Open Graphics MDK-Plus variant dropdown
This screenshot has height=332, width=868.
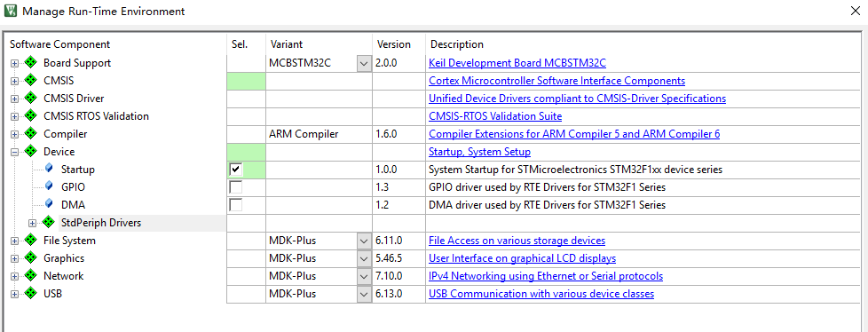[x=364, y=258]
